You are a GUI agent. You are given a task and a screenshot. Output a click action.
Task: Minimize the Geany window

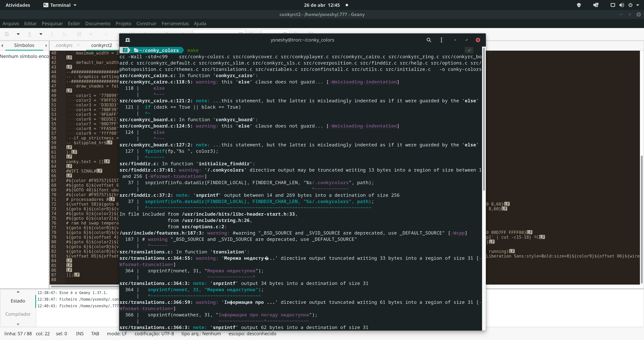(621, 14)
